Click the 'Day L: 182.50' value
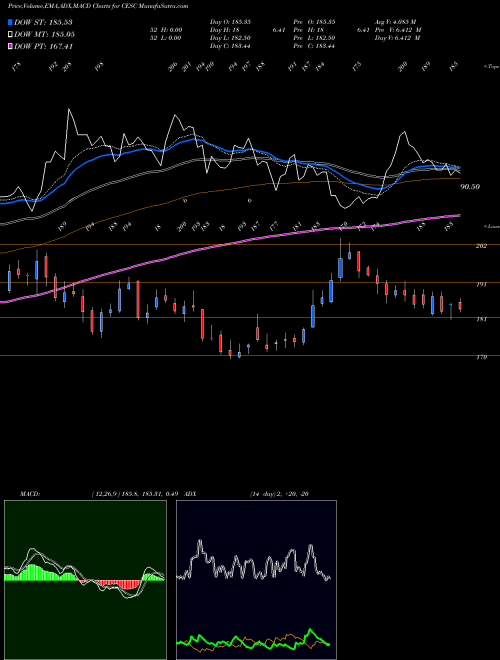 230,38
